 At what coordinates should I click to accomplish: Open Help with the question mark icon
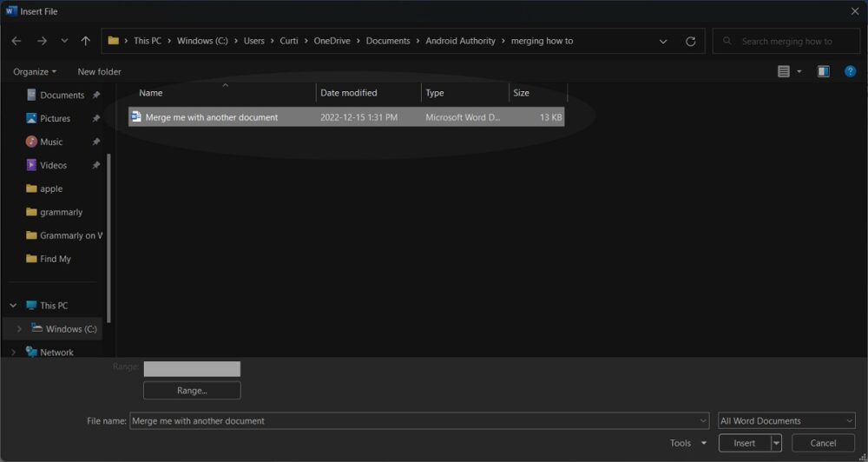851,71
